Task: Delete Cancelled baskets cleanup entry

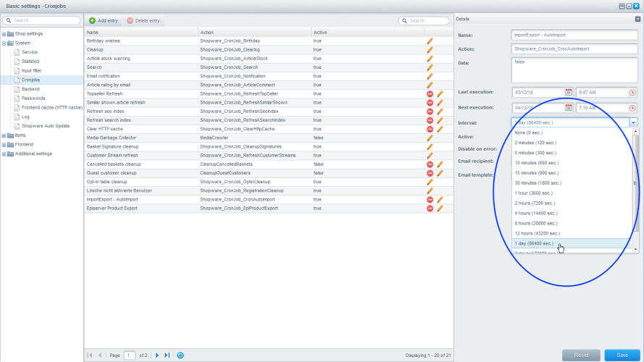Action: [430, 164]
